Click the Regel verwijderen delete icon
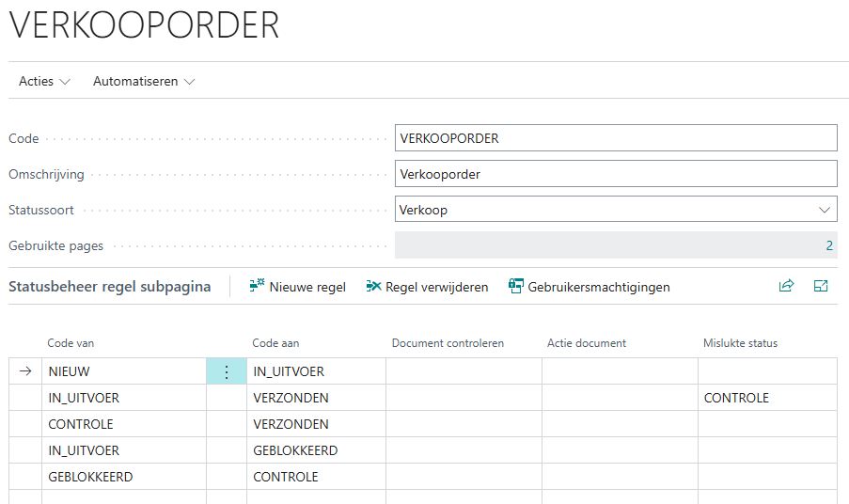The width and height of the screenshot is (849, 504). point(373,287)
